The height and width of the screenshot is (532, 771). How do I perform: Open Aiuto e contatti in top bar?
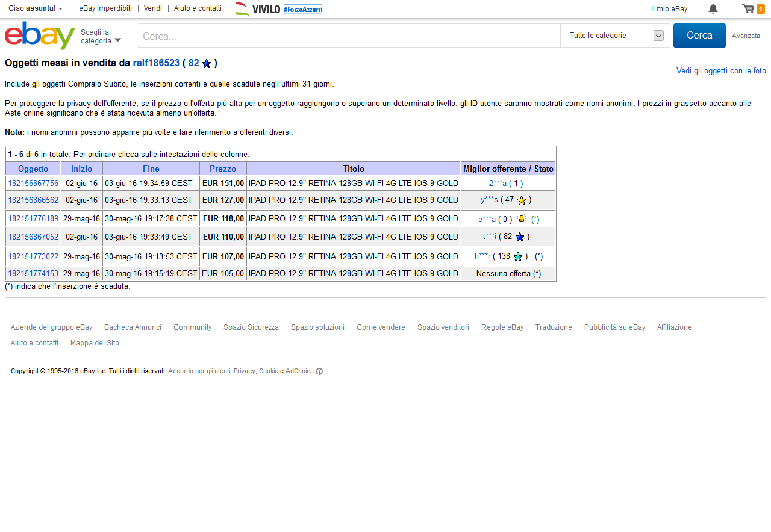point(198,8)
